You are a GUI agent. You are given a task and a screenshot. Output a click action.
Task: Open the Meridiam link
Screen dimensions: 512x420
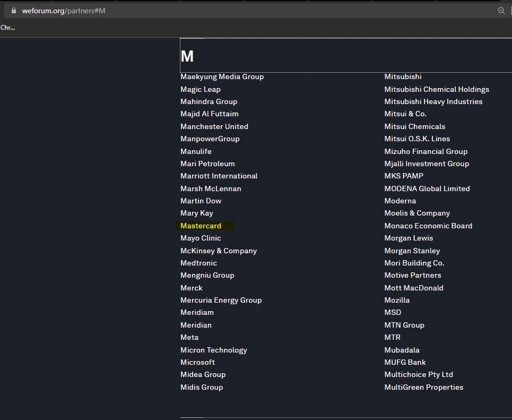pyautogui.click(x=197, y=312)
